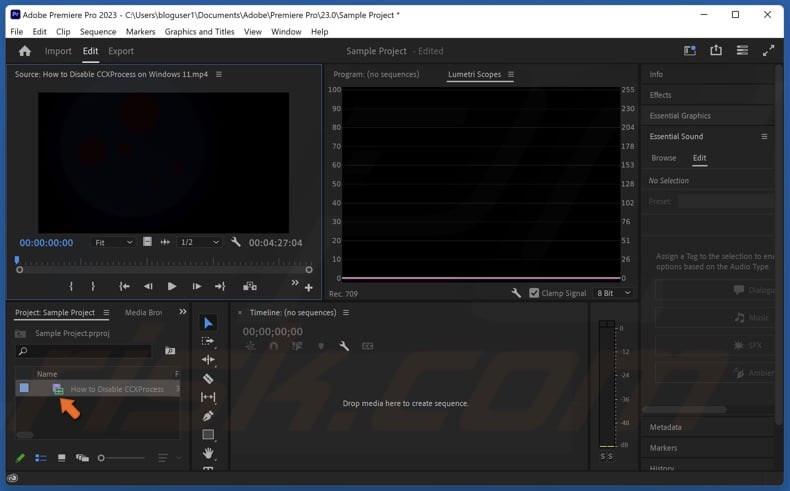Open the File menu
Viewport: 790px width, 491px height.
(17, 31)
